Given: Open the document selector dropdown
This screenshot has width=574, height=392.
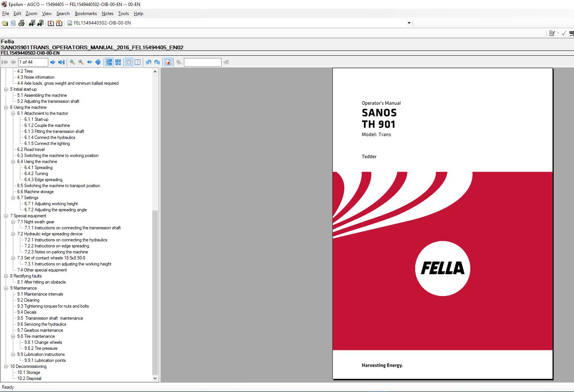Looking at the screenshot, I should pos(409,23).
